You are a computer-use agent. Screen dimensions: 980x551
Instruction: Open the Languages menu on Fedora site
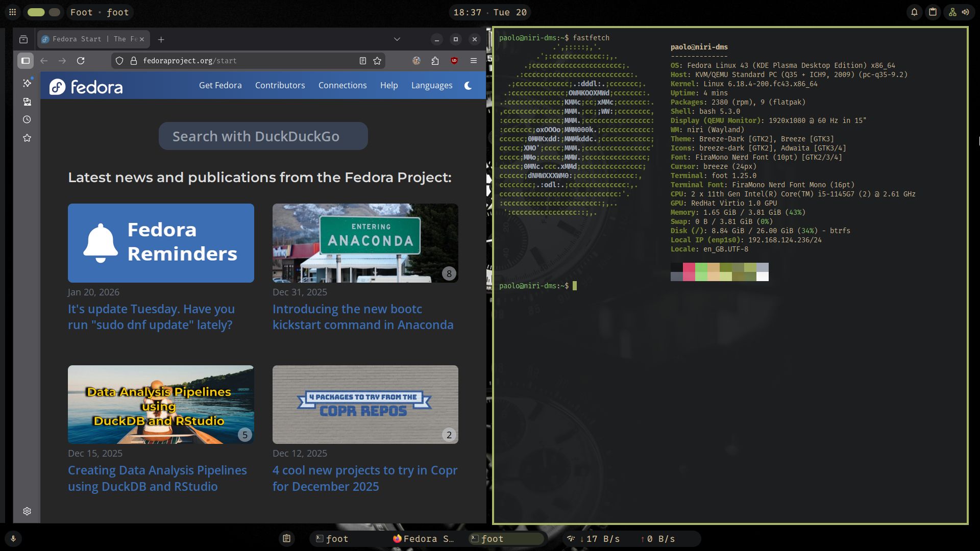click(x=432, y=86)
